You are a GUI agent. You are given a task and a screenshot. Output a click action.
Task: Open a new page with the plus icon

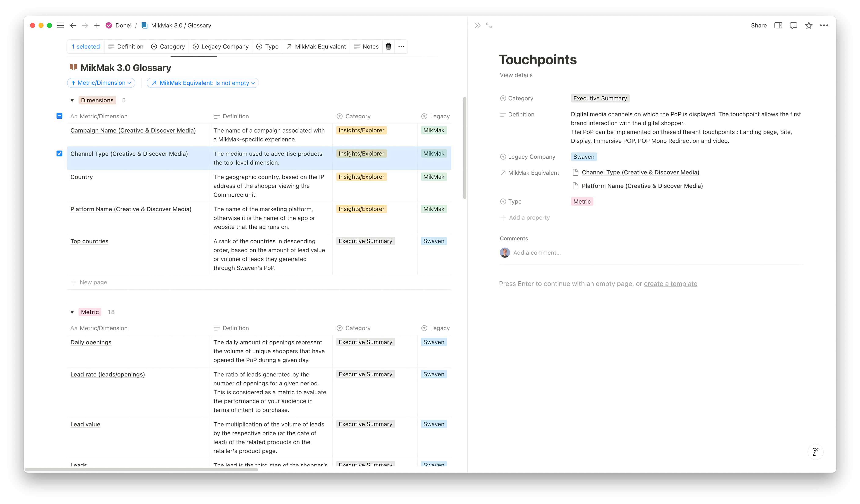pos(97,25)
